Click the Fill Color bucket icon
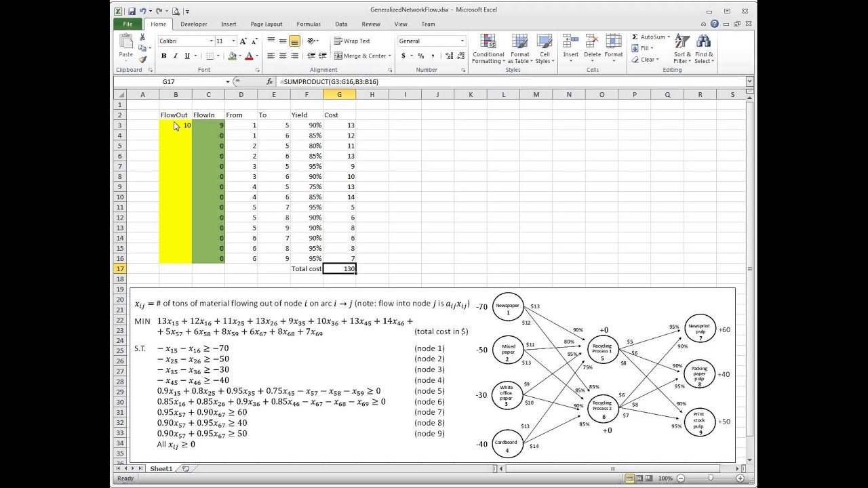 232,56
